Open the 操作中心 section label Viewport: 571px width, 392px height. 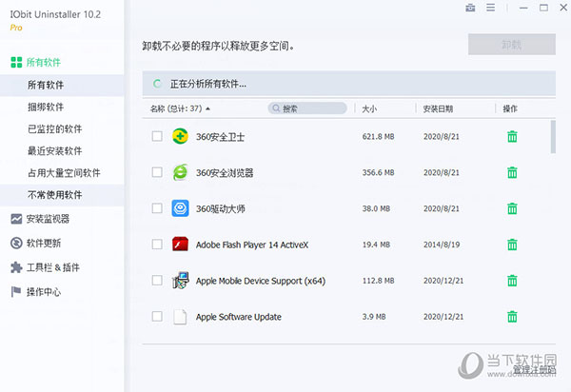click(x=44, y=292)
